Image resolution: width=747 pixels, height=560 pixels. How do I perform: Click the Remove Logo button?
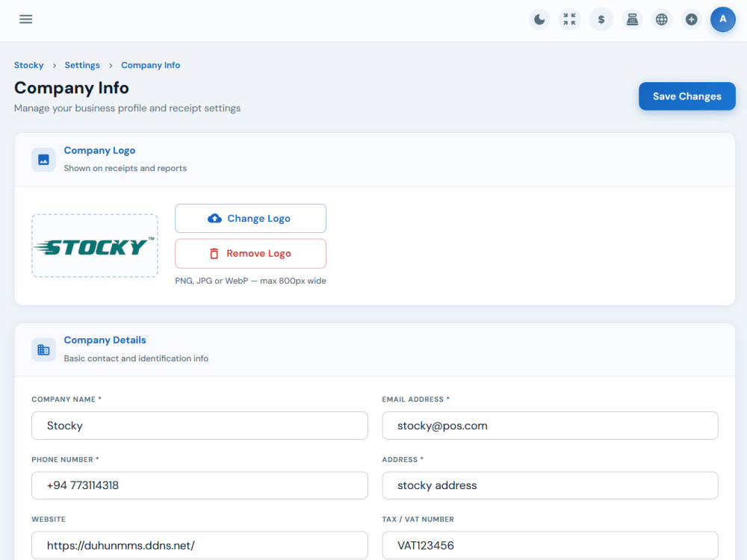(250, 254)
